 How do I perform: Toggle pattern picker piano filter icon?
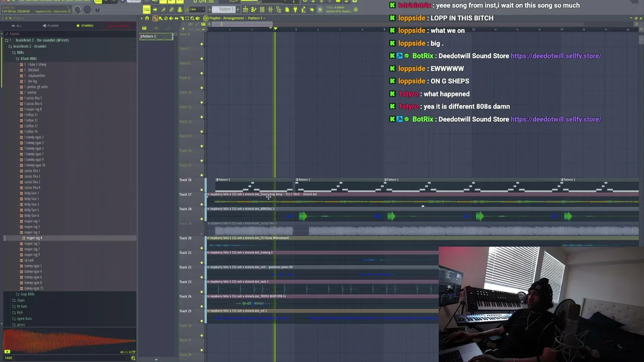[144, 28]
